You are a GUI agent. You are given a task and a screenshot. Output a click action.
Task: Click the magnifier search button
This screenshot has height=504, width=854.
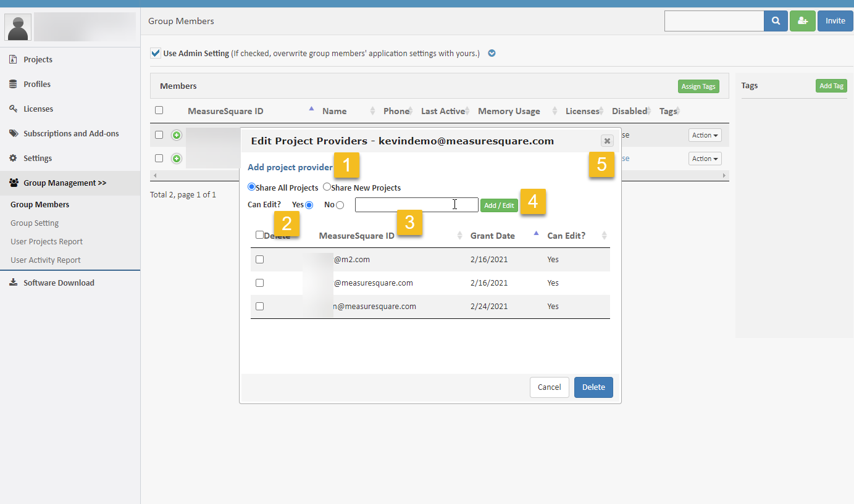[776, 21]
